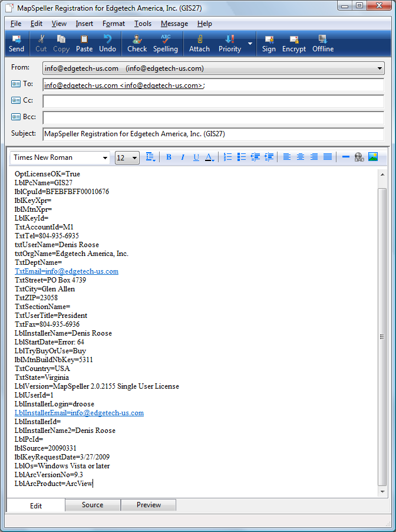The width and height of the screenshot is (396, 532).
Task: Open the Insert menu
Action: click(84, 24)
